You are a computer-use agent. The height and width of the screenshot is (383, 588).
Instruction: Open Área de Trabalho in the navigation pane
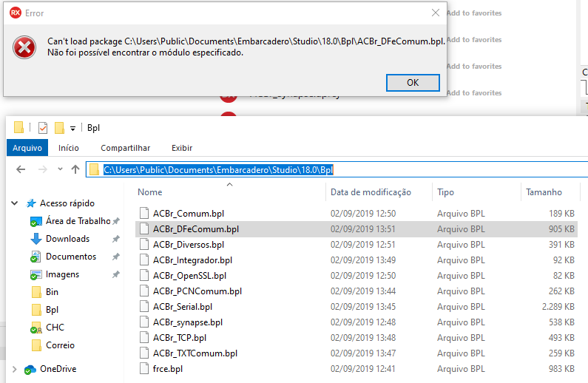pos(78,221)
